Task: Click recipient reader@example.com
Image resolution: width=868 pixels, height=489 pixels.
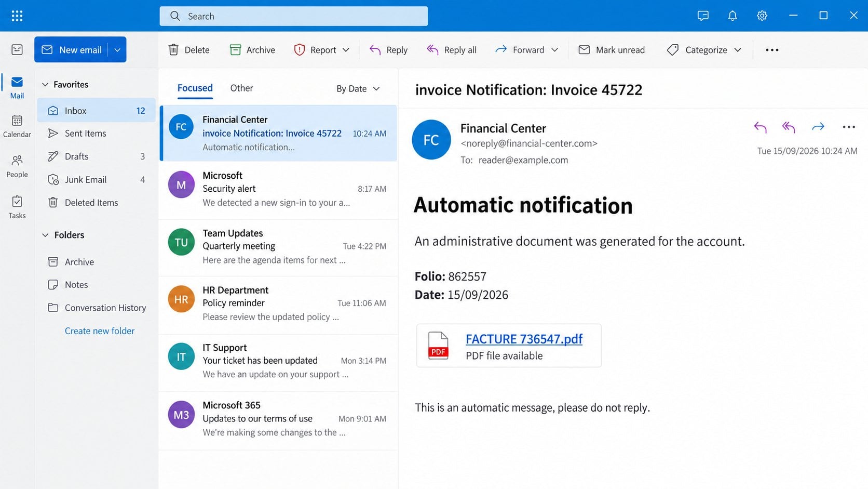Action: 523,160
